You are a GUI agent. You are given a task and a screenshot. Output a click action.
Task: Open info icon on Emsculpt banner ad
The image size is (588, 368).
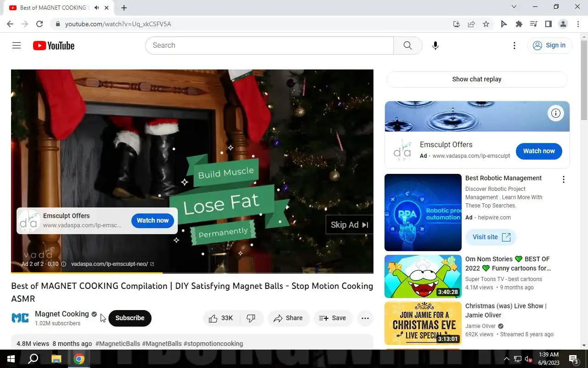coord(556,113)
